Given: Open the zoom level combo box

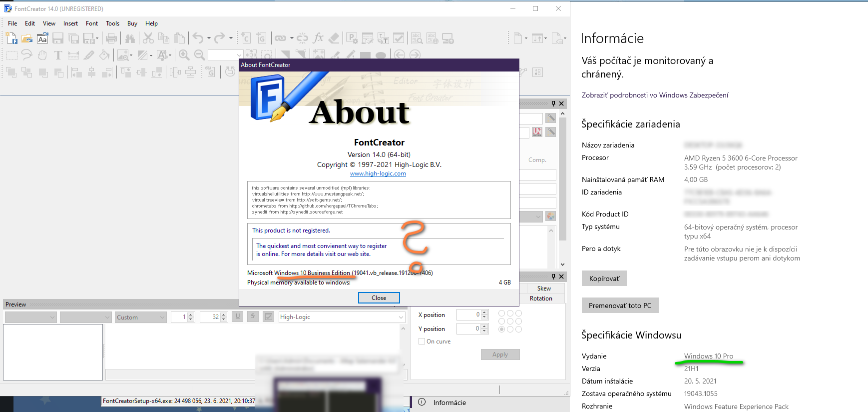Looking at the screenshot, I should [225, 55].
